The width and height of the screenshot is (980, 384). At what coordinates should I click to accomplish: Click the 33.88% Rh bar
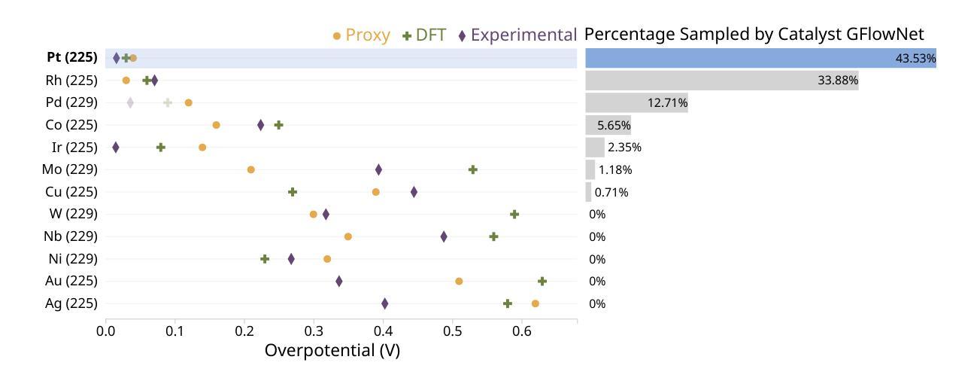(x=721, y=81)
